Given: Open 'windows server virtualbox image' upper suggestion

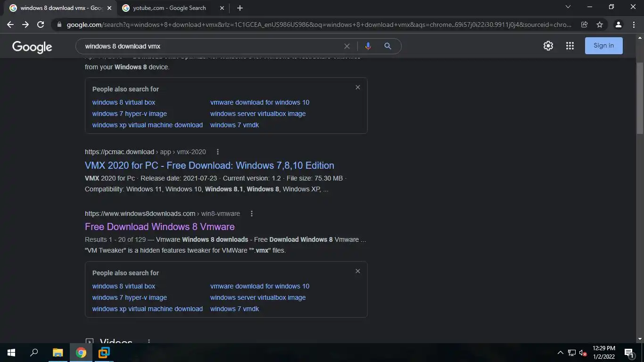Looking at the screenshot, I should click(258, 114).
